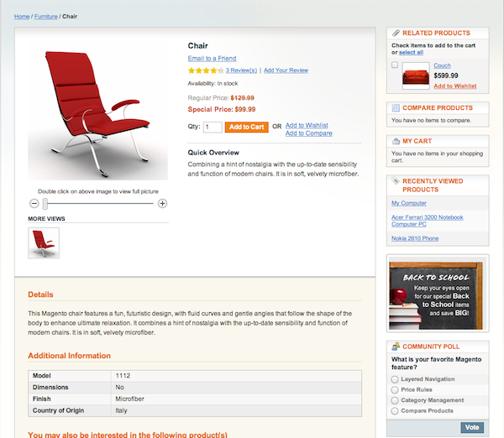
Task: Click the Recently Viewed Products tag icon
Action: [x=396, y=180]
